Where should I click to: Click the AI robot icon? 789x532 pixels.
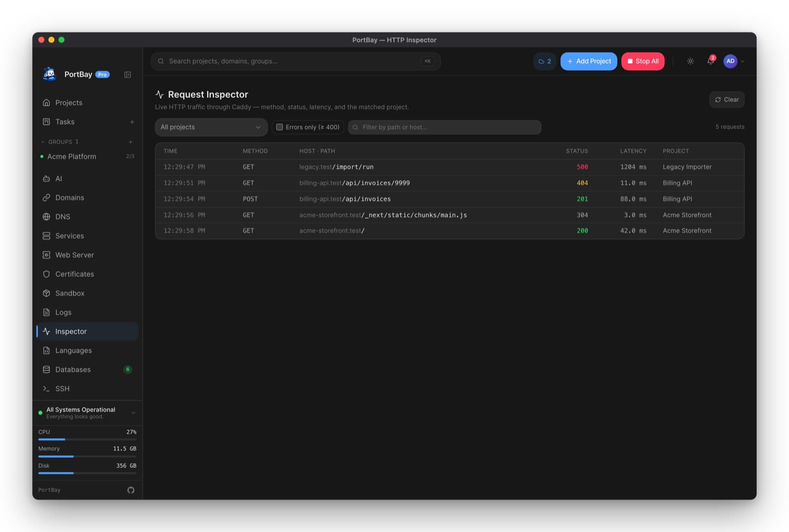tap(46, 178)
